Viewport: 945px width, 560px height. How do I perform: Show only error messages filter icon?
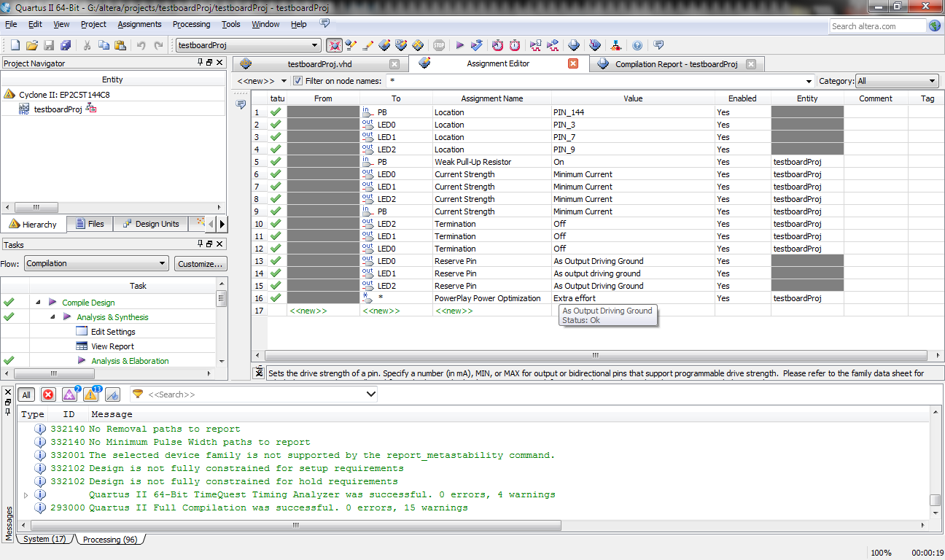point(48,394)
